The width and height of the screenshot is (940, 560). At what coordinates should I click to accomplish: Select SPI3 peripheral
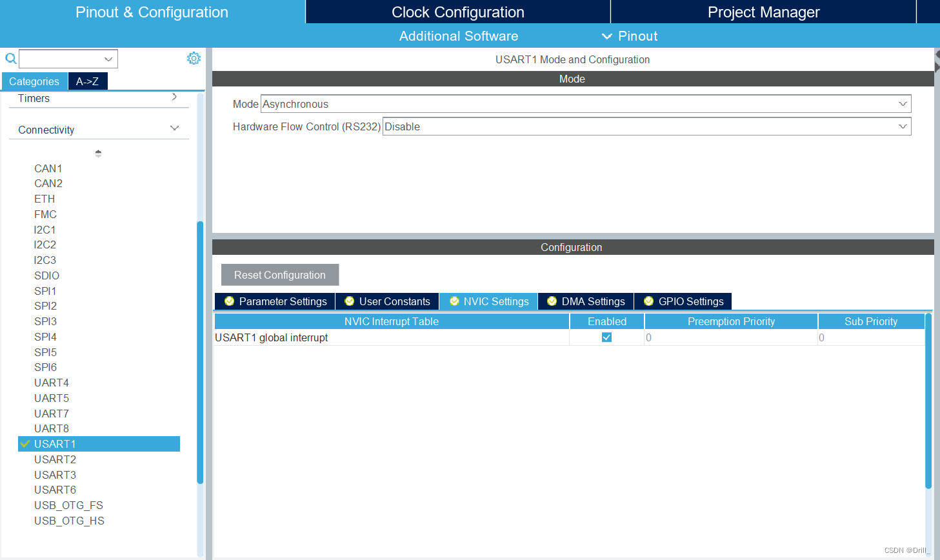pos(45,321)
